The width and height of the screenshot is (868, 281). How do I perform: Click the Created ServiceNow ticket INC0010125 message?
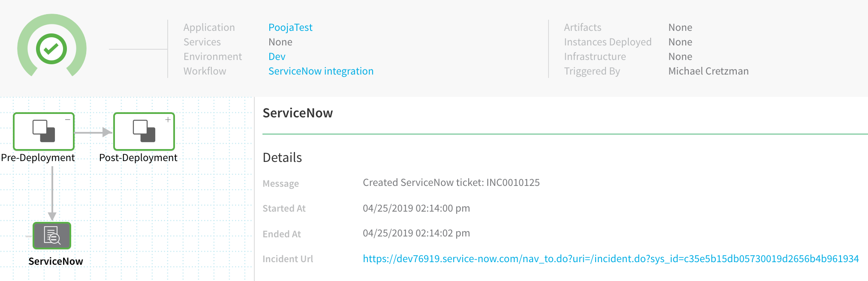(451, 182)
